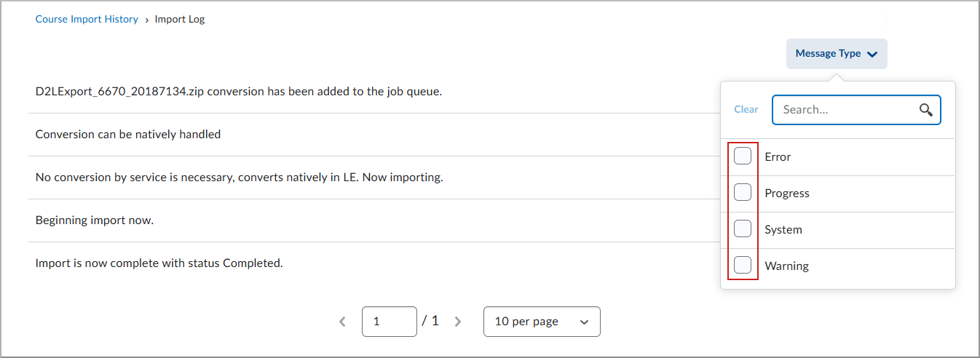
Task: Open the 10 per page dropdown
Action: pyautogui.click(x=542, y=322)
